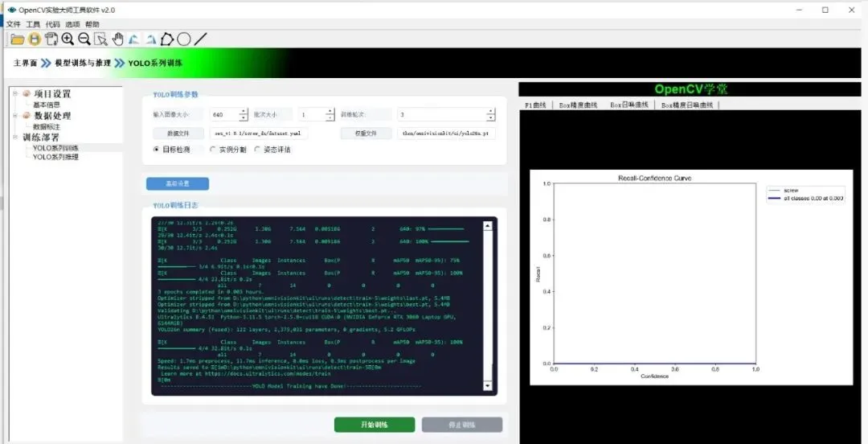Click the eye app icon in title bar
Screen dimensions: 868x444
(11, 10)
